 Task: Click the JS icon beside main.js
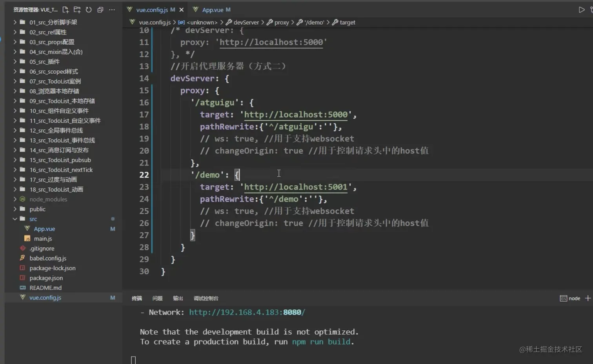[27, 238]
